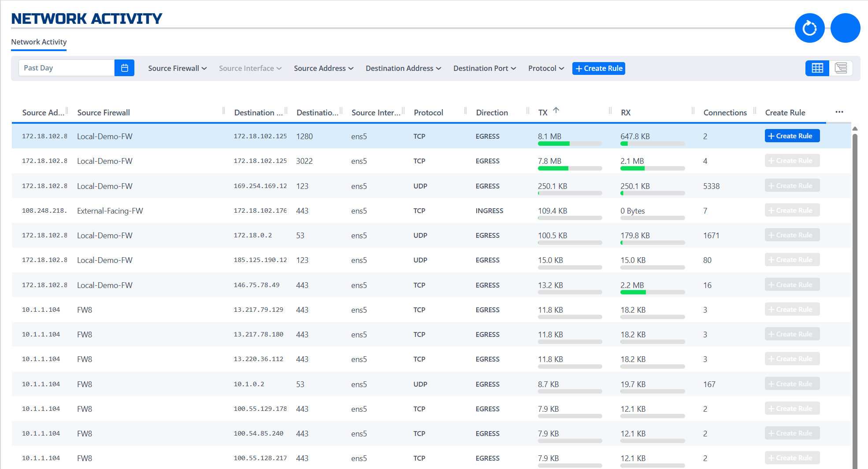Click Create Rule in the filter toolbar
This screenshot has height=469, width=868.
[599, 68]
